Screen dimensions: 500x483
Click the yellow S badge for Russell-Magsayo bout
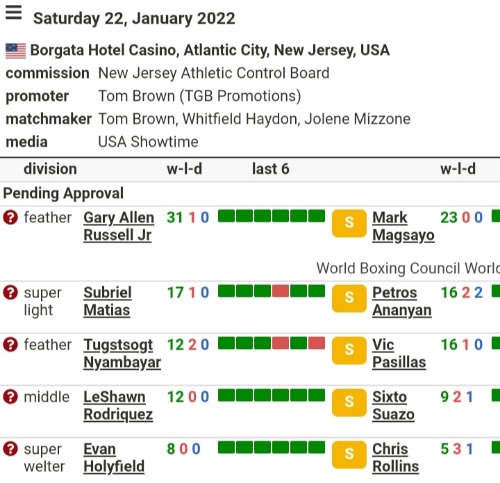coord(349,223)
